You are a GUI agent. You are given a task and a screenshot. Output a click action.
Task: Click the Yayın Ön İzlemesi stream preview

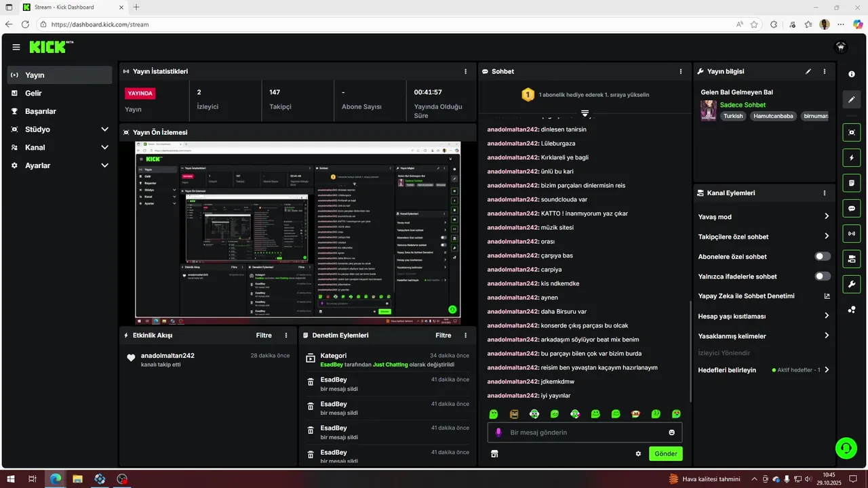click(298, 232)
